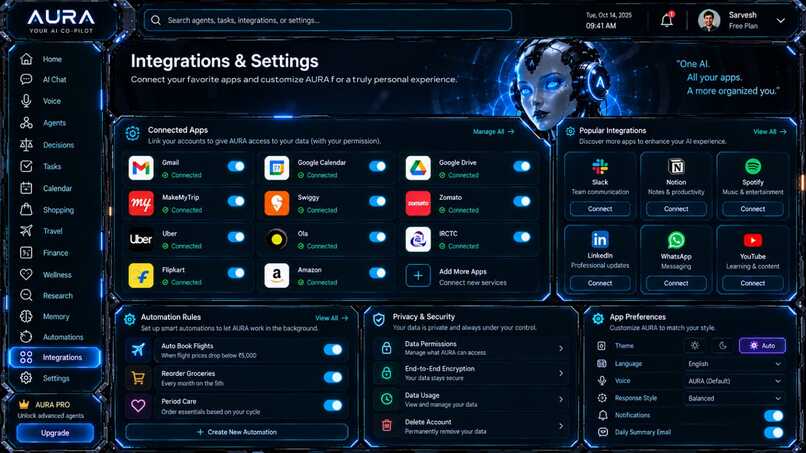Select the Auto theme button
The image size is (806, 453).
(762, 346)
